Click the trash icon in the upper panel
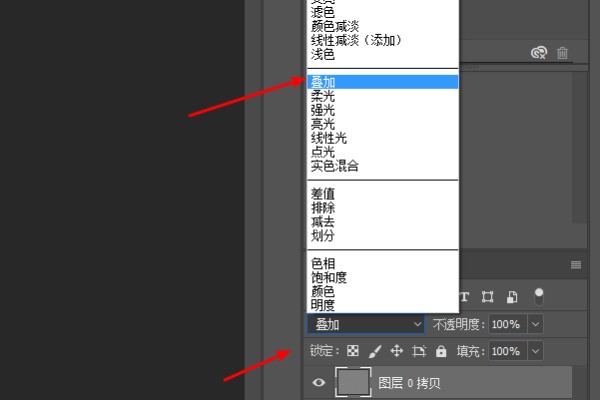The height and width of the screenshot is (400, 600). (x=562, y=53)
